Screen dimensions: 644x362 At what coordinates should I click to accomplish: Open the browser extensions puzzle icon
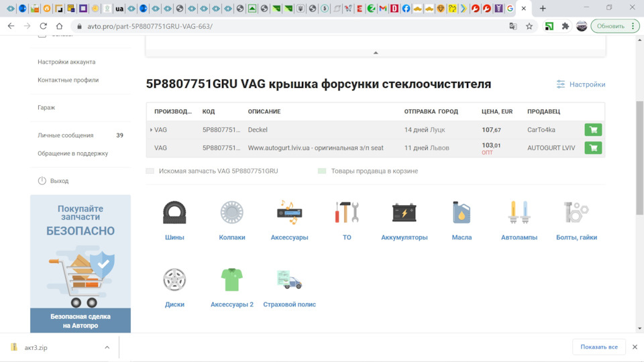click(x=565, y=26)
